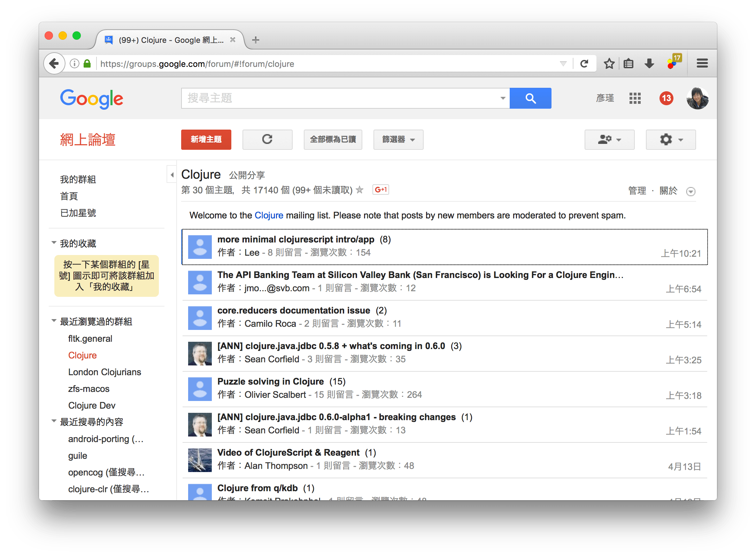Open 首頁 in the sidebar
This screenshot has height=556, width=756.
pyautogui.click(x=69, y=196)
